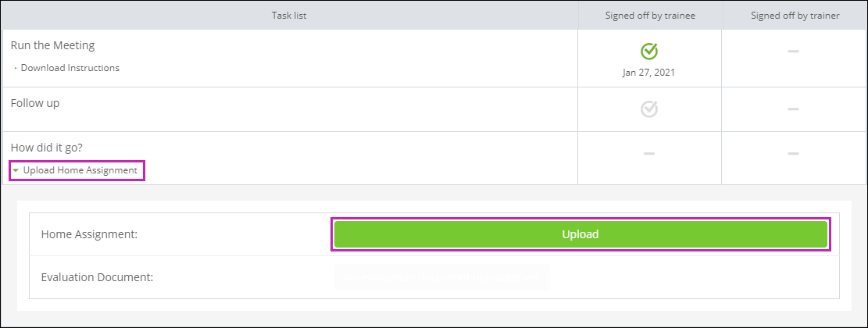Viewport: 868px width, 328px height.
Task: Click the Signed off by trainer header
Action: [795, 16]
